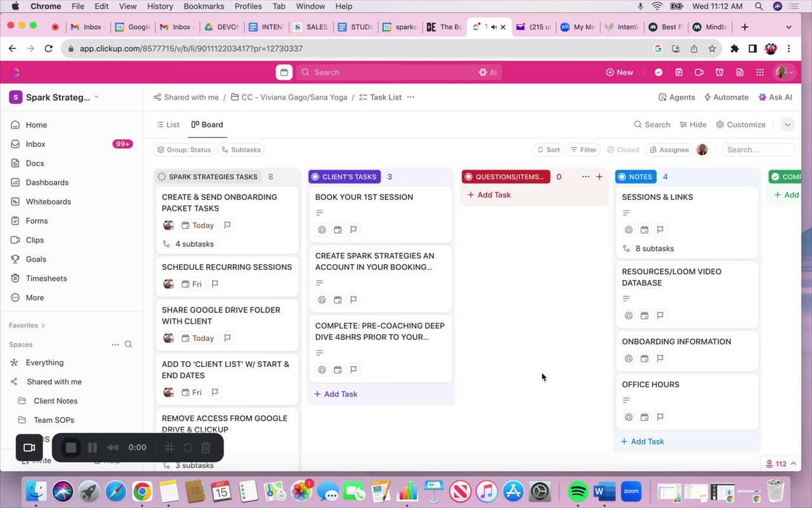The height and width of the screenshot is (508, 812).
Task: Click the Automate lightning button
Action: (x=726, y=97)
